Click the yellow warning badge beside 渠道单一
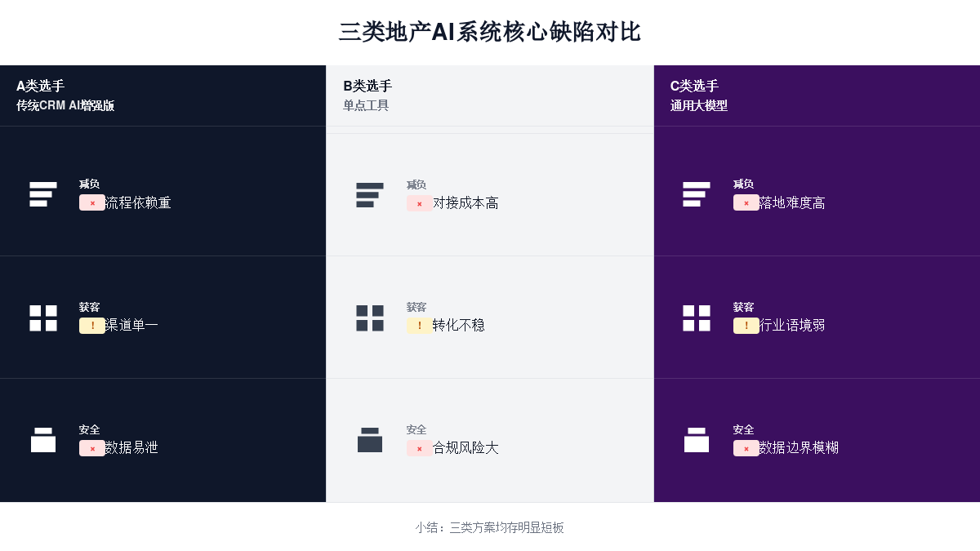The width and height of the screenshot is (980, 551). 92,326
